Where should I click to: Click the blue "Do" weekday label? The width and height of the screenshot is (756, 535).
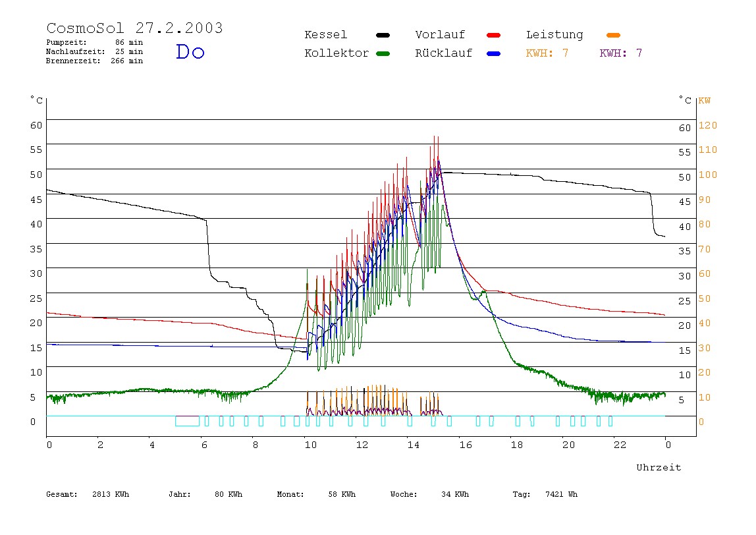[190, 51]
